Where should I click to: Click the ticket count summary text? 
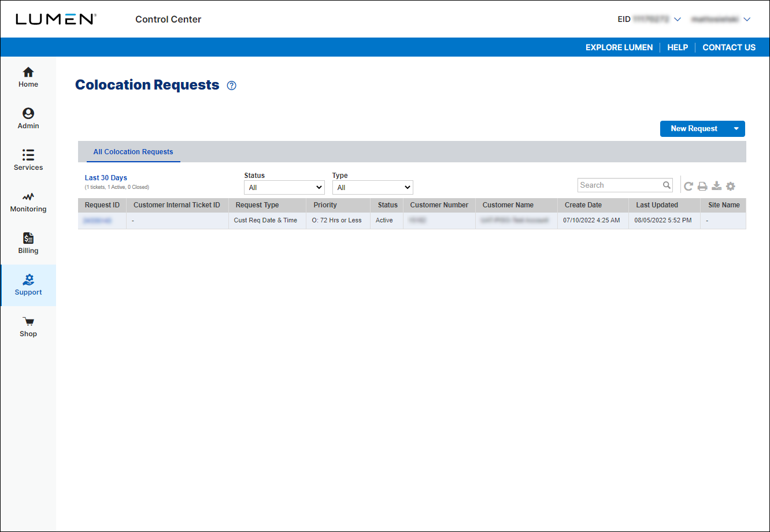[x=117, y=187]
